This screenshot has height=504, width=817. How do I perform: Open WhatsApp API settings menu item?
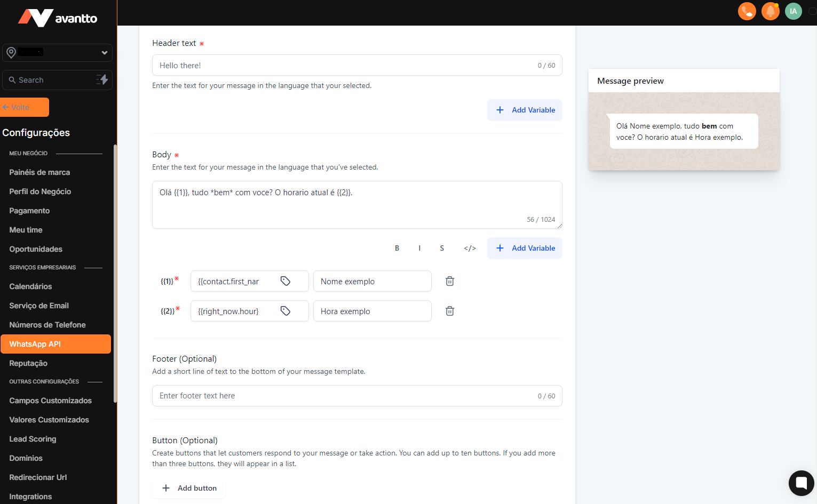coord(56,344)
